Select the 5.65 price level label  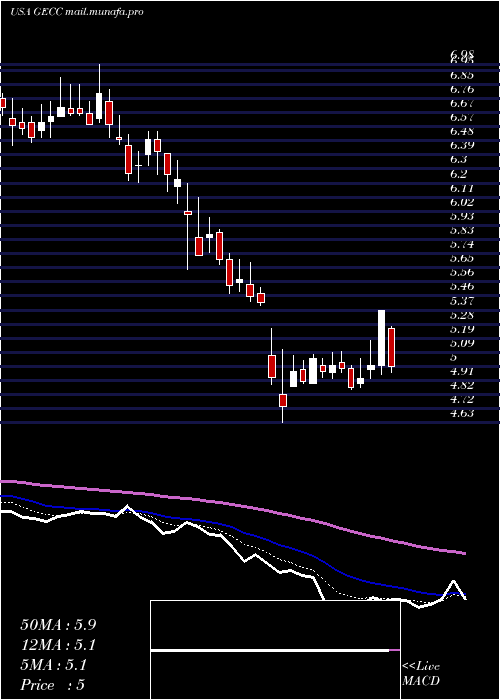pyautogui.click(x=462, y=258)
